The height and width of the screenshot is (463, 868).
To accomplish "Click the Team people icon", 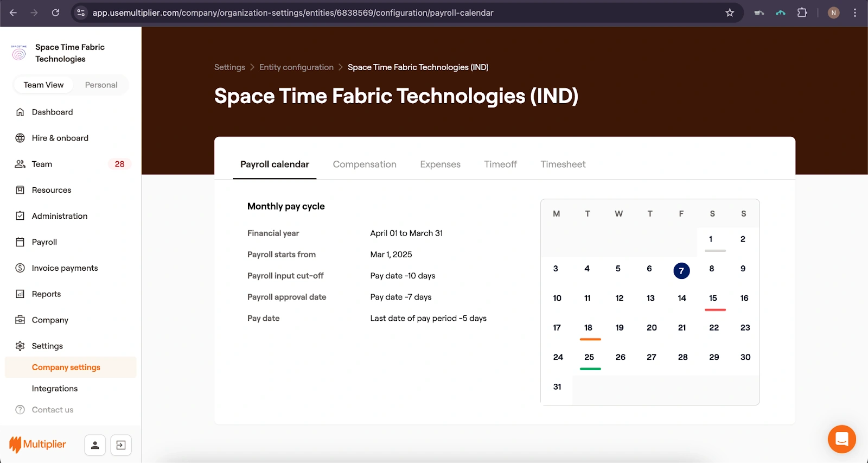I will point(20,164).
